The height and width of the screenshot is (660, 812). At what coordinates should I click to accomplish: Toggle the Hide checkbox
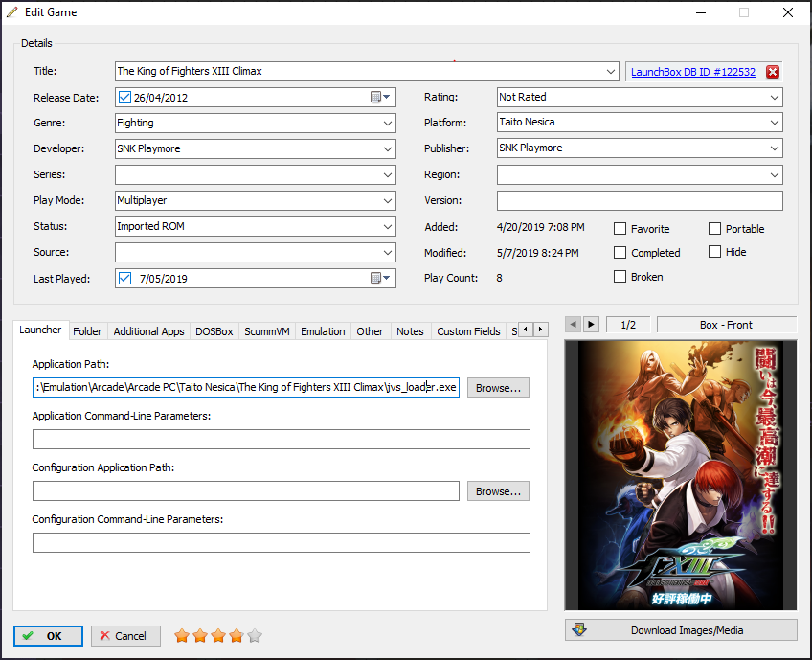pyautogui.click(x=714, y=252)
